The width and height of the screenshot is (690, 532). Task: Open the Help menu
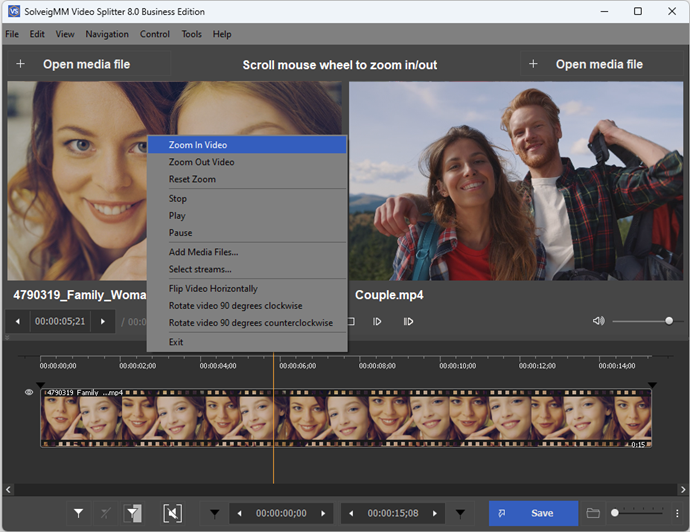(x=222, y=34)
